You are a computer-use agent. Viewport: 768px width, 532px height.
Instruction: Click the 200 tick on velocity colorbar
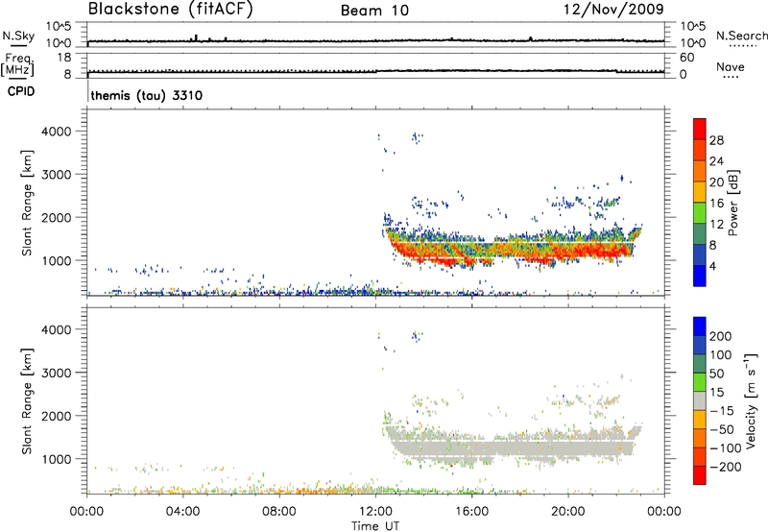[721, 336]
